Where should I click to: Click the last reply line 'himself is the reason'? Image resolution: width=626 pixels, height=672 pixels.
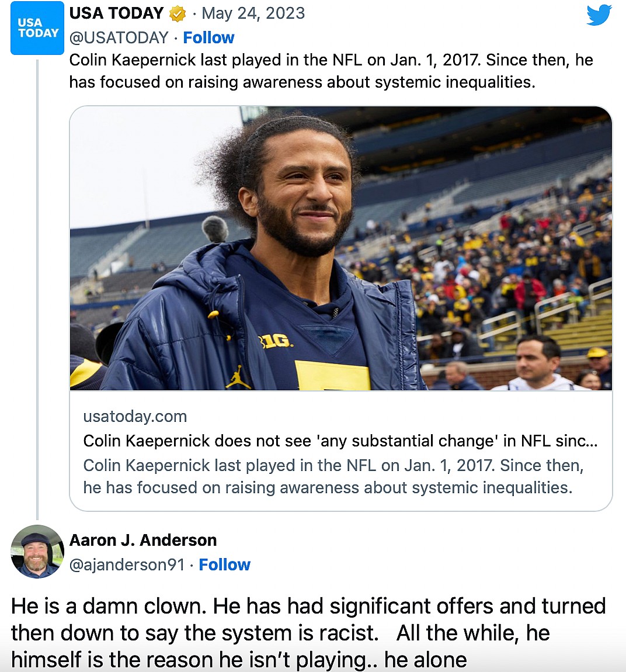(x=239, y=660)
